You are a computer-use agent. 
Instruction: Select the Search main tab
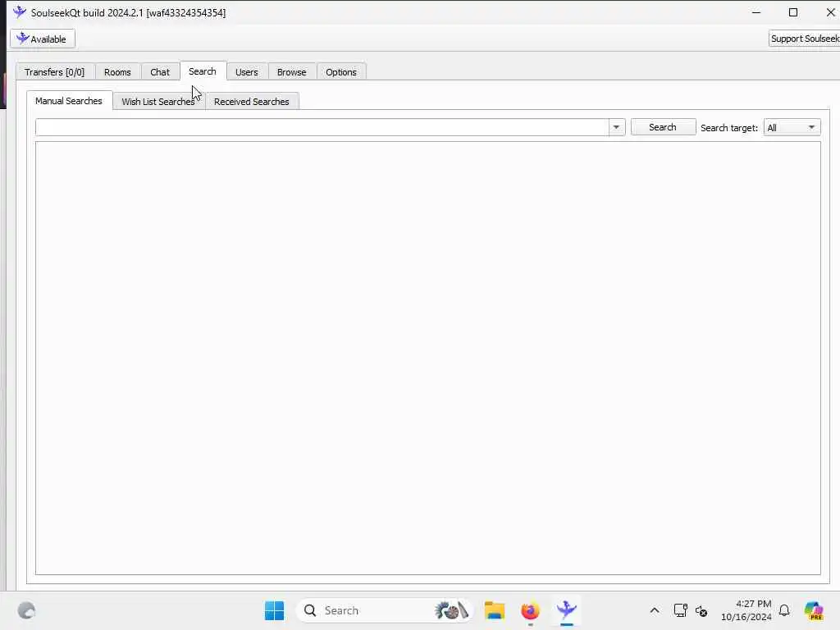pos(203,71)
